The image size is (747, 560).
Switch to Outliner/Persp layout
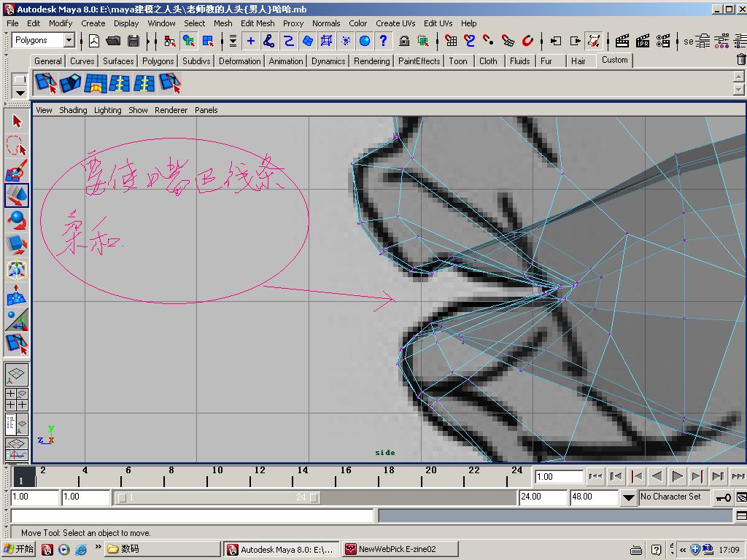click(17, 424)
